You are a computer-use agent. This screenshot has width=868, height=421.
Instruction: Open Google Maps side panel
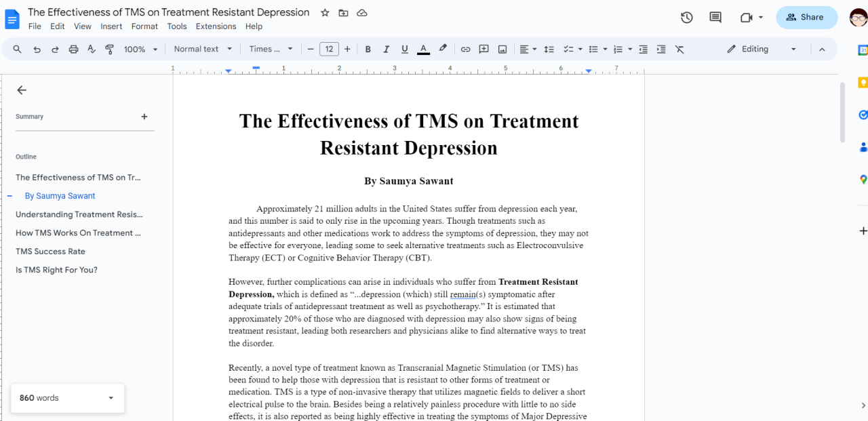[863, 180]
